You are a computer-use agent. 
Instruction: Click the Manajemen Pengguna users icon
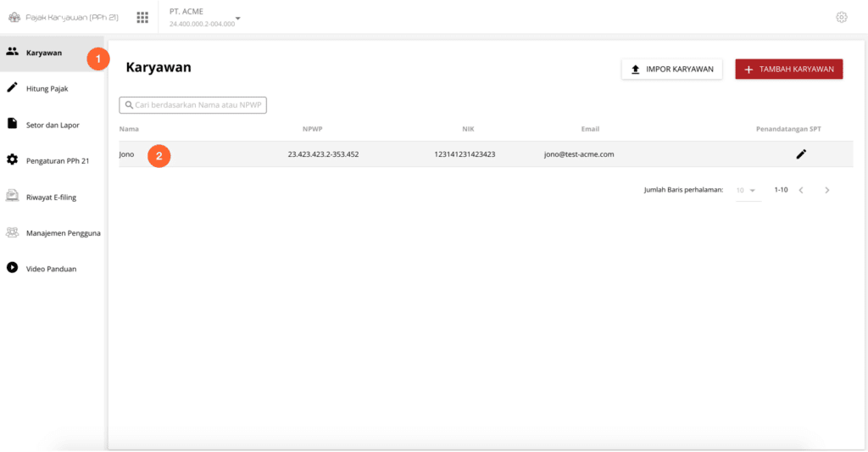click(12, 232)
